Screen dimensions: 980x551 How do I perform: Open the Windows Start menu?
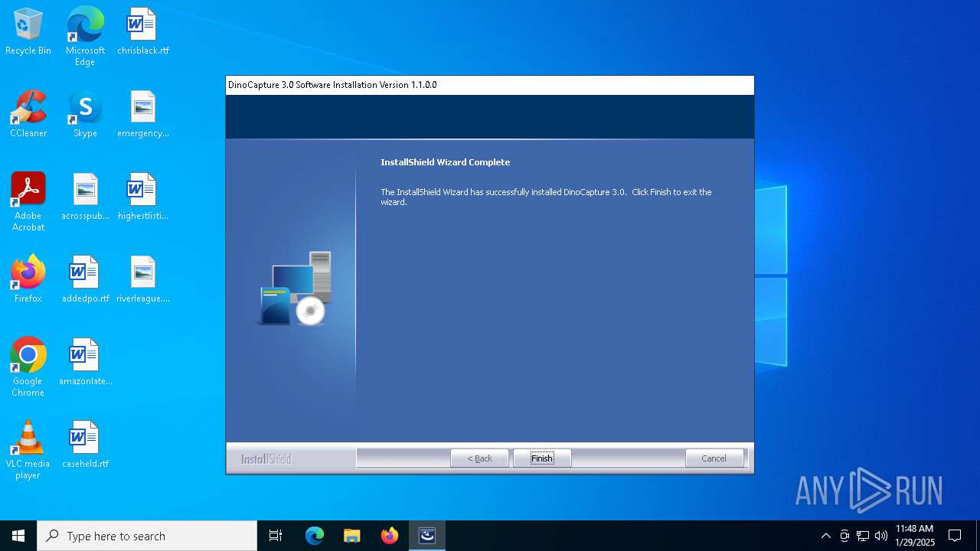click(18, 536)
